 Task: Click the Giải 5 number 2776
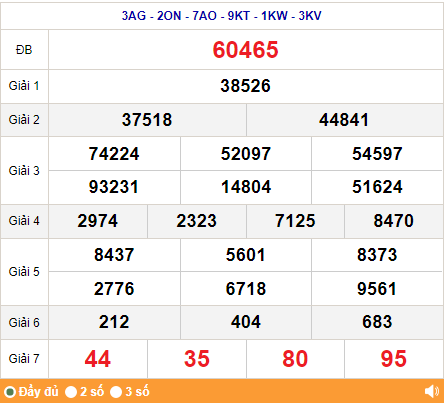pyautogui.click(x=114, y=289)
